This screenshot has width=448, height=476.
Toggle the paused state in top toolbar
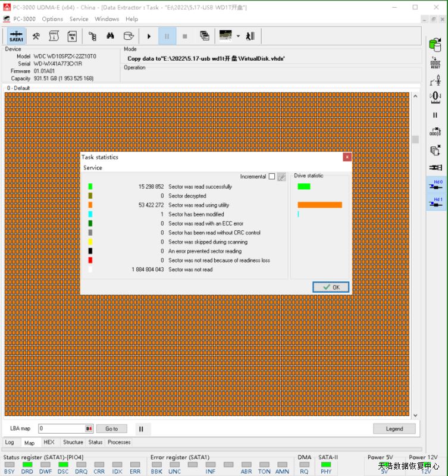coord(167,36)
